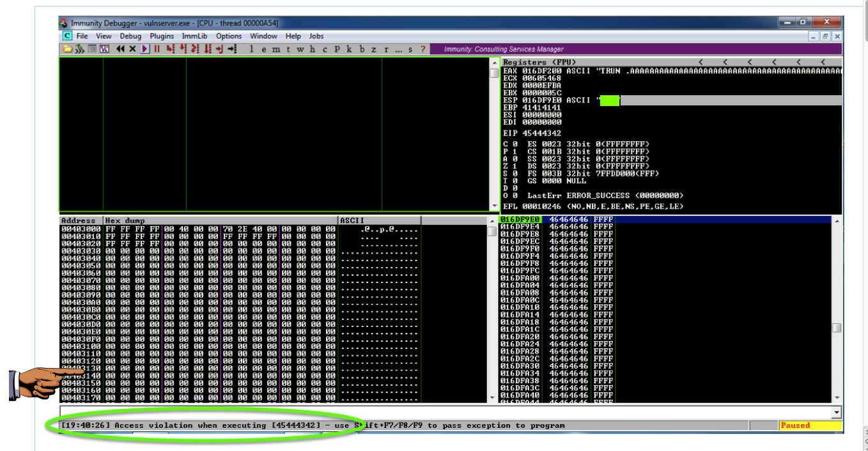Image resolution: width=868 pixels, height=451 pixels.
Task: Open the ImmLib menu
Action: pos(194,36)
